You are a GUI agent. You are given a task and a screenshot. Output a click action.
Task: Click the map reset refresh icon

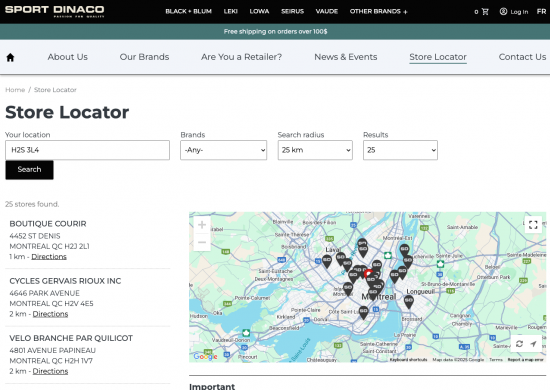point(519,344)
